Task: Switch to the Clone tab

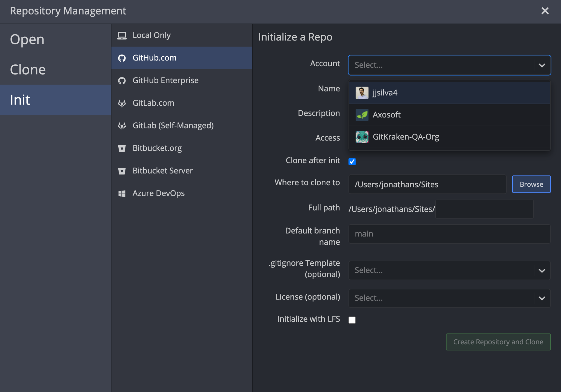Action: click(27, 69)
